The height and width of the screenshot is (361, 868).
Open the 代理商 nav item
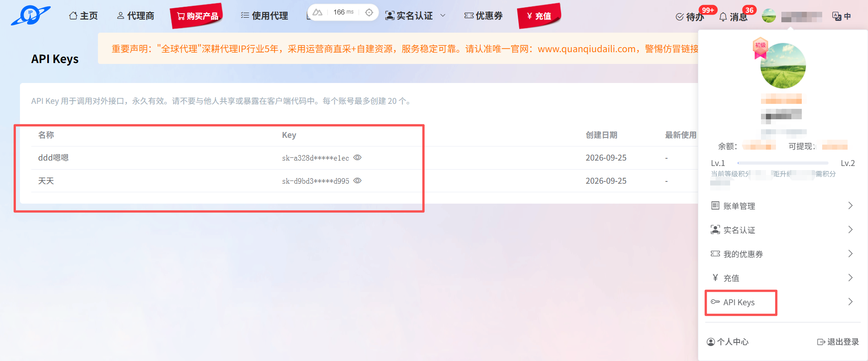click(136, 16)
